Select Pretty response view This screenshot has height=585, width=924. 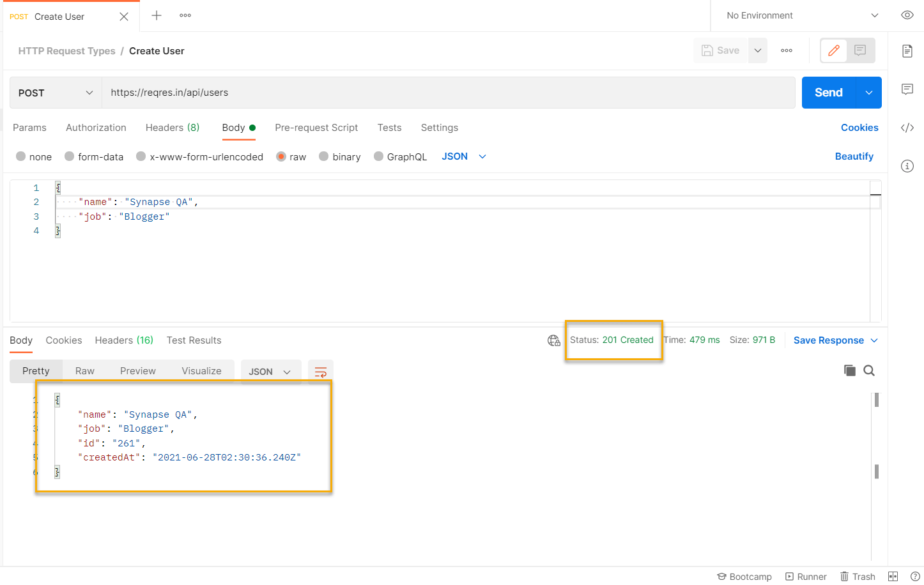click(x=36, y=371)
